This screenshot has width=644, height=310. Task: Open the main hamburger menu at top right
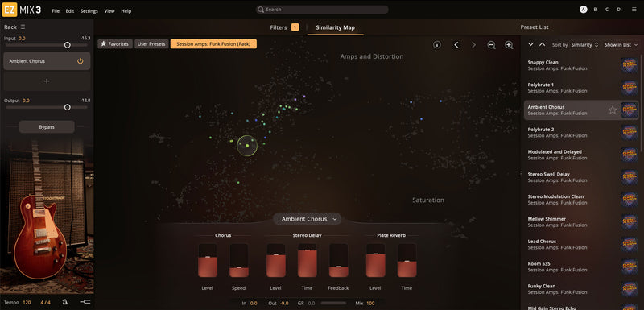click(x=634, y=10)
